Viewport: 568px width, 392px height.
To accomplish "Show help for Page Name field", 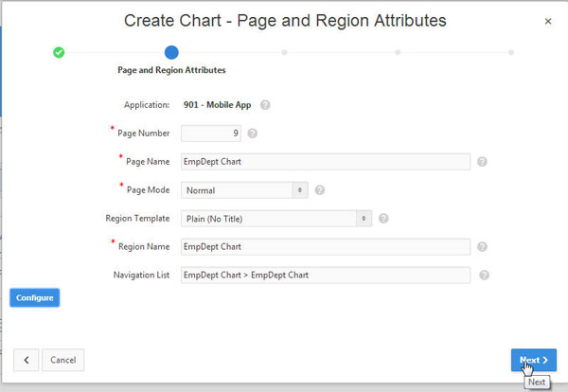I will pyautogui.click(x=482, y=162).
